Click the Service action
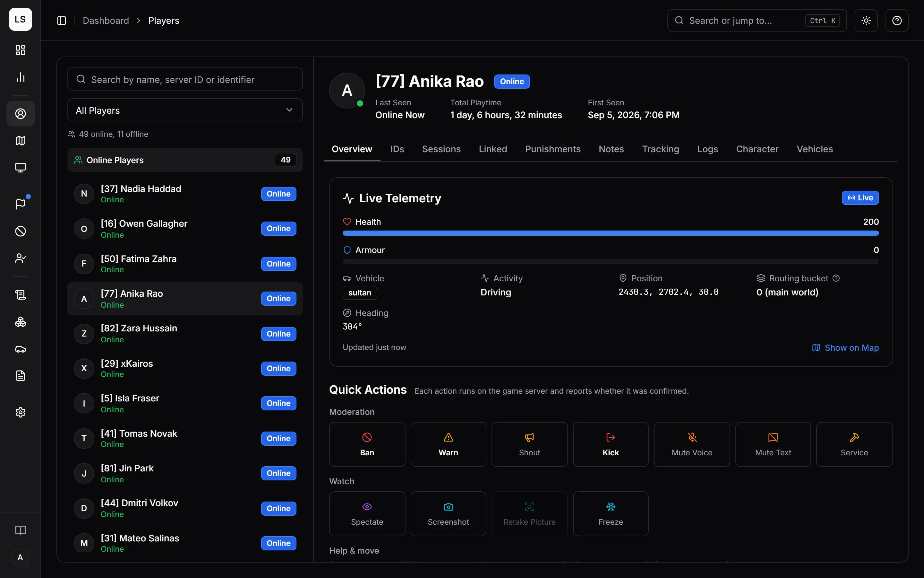This screenshot has height=578, width=924. [x=854, y=444]
